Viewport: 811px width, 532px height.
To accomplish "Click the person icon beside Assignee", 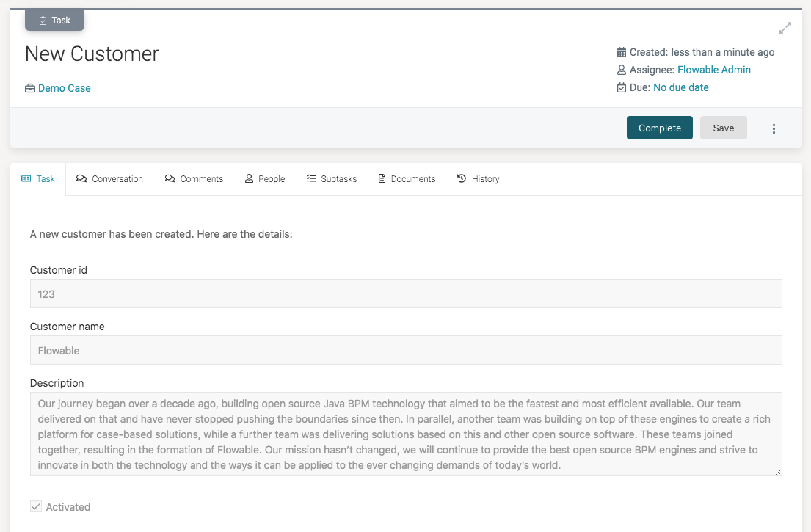I will pyautogui.click(x=622, y=70).
